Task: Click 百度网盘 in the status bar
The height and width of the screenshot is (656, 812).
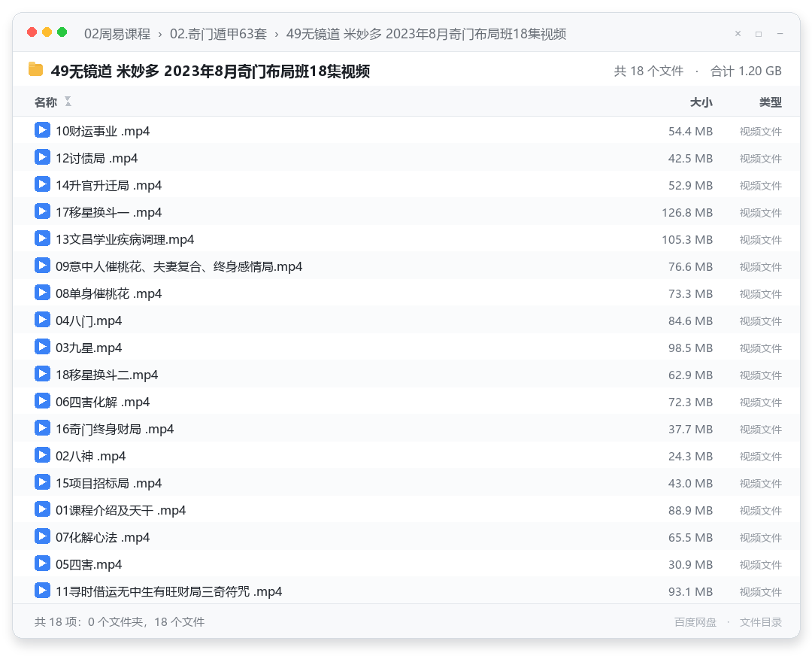Action: [695, 622]
